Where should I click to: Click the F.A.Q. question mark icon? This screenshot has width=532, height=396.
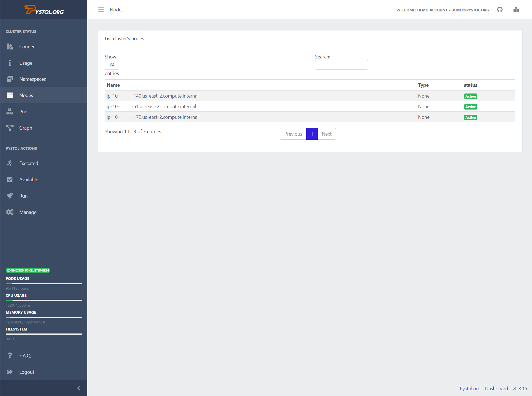tap(10, 356)
